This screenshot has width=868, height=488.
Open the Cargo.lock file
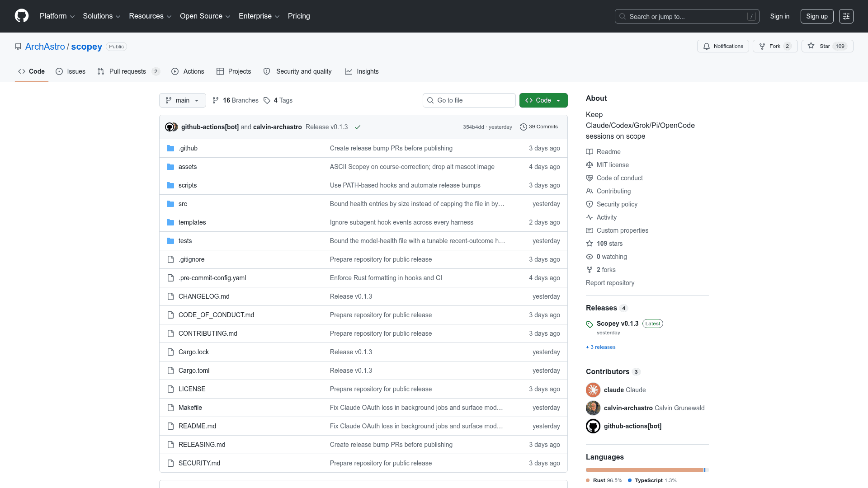[x=193, y=352]
